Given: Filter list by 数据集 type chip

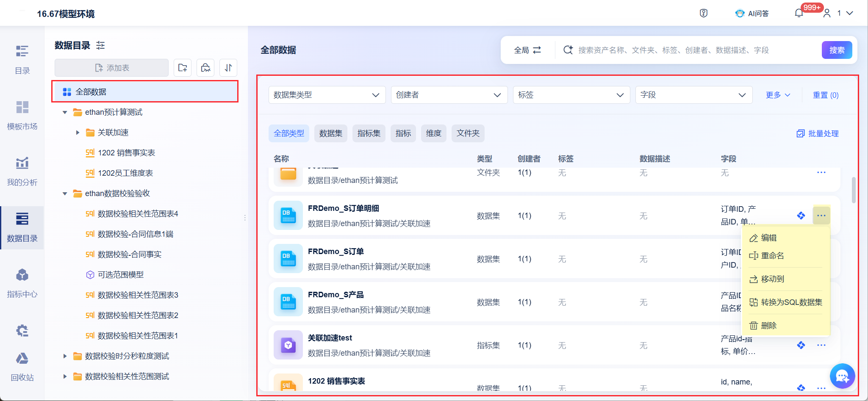Looking at the screenshot, I should tap(331, 133).
